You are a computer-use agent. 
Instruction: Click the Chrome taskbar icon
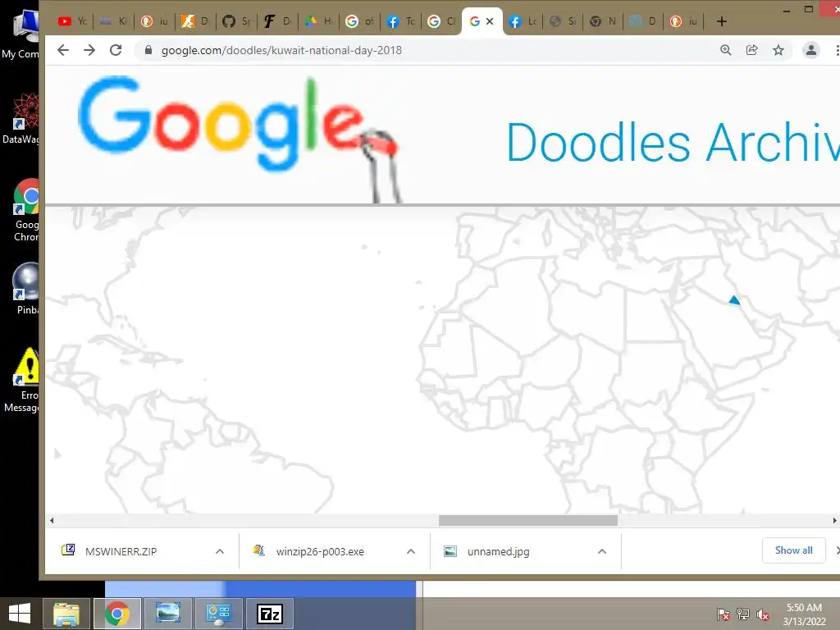[117, 614]
